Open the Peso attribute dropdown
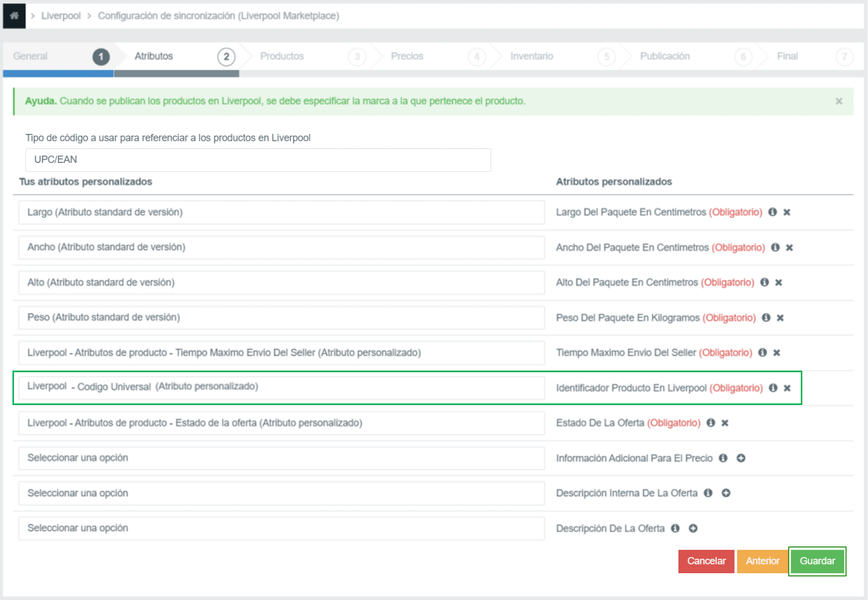 282,317
